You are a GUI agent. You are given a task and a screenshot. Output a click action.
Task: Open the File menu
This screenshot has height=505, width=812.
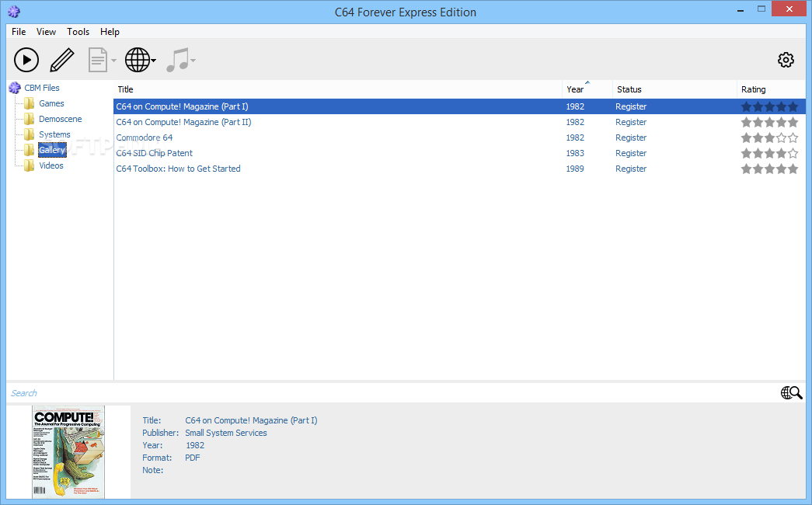pyautogui.click(x=19, y=32)
